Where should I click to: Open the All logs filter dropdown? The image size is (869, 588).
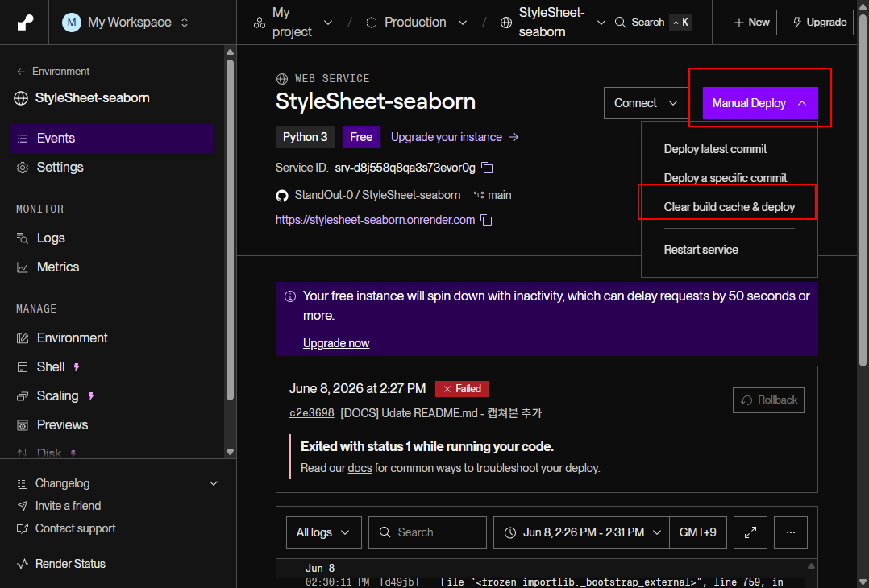324,532
